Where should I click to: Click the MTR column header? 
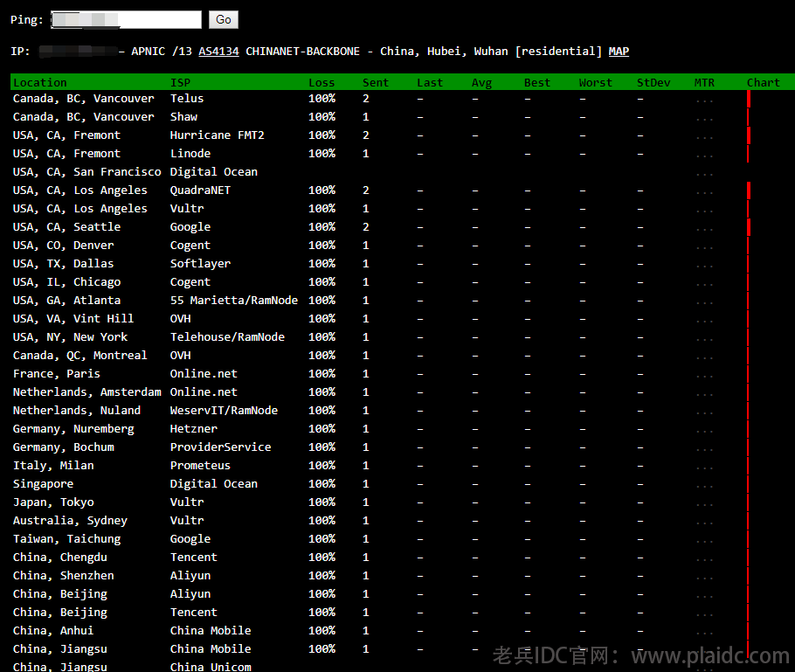704,83
